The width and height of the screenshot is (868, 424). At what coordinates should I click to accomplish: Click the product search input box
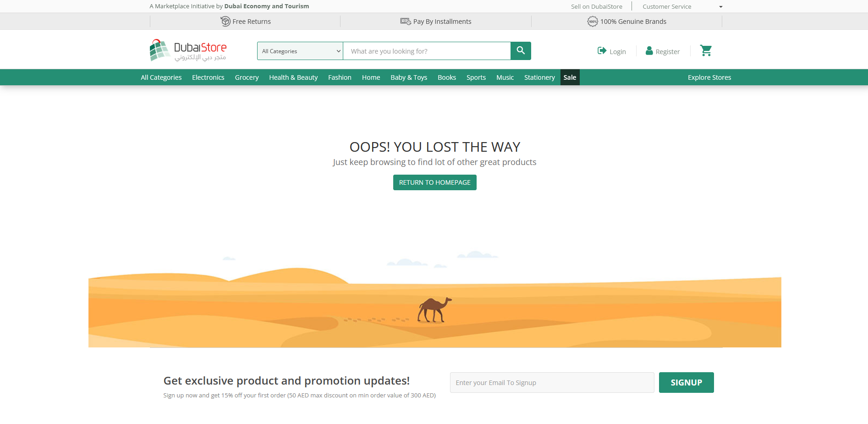(x=427, y=51)
